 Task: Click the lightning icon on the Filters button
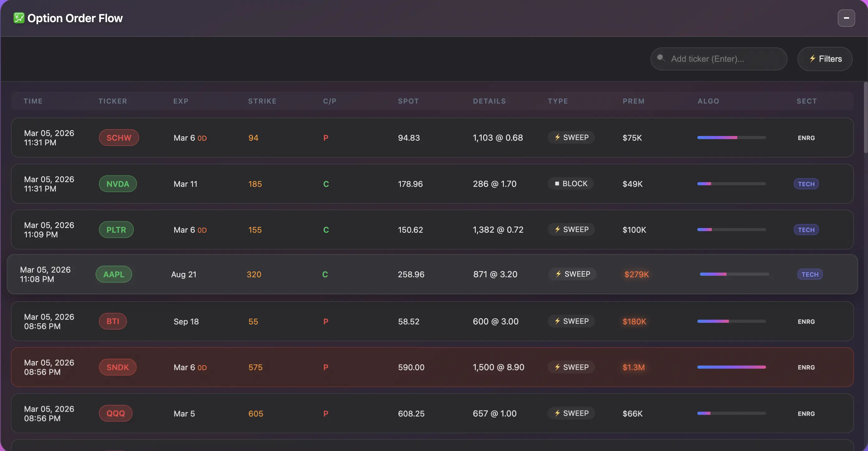pyautogui.click(x=813, y=59)
